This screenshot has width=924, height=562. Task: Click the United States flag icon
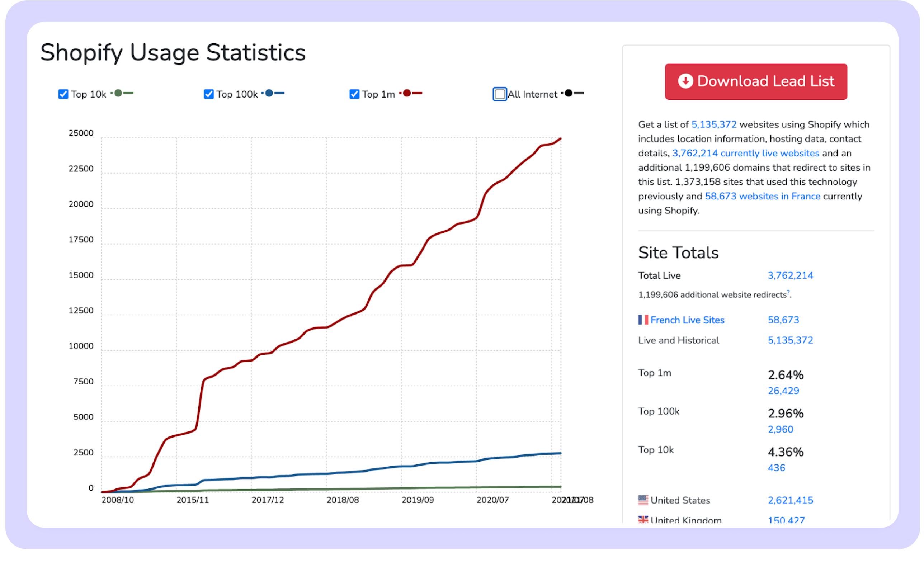click(x=643, y=500)
